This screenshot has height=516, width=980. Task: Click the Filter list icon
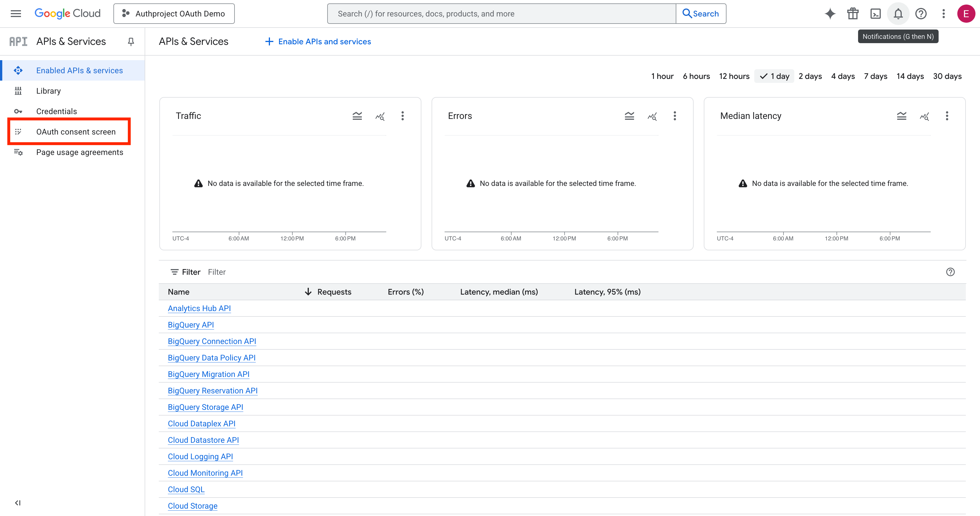[174, 272]
